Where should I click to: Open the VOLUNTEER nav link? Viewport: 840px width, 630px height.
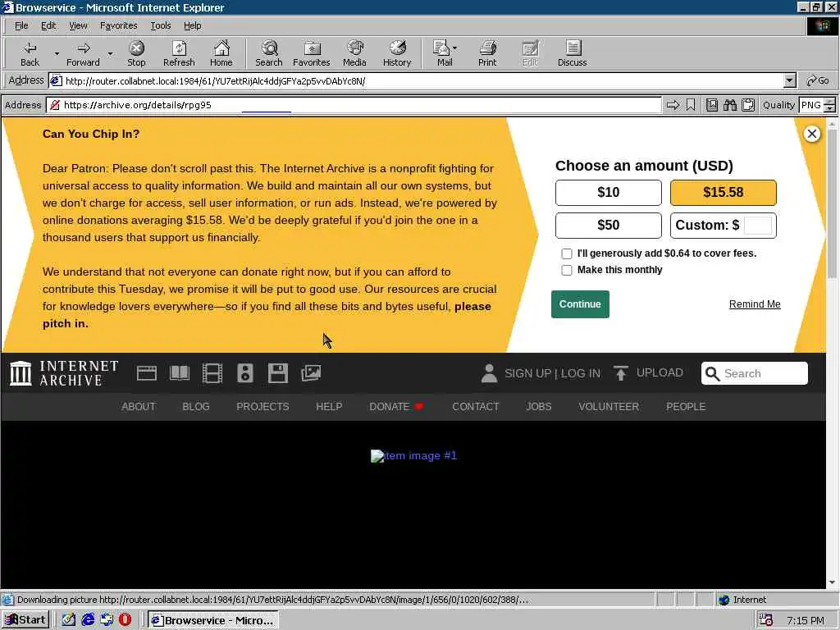pyautogui.click(x=609, y=407)
